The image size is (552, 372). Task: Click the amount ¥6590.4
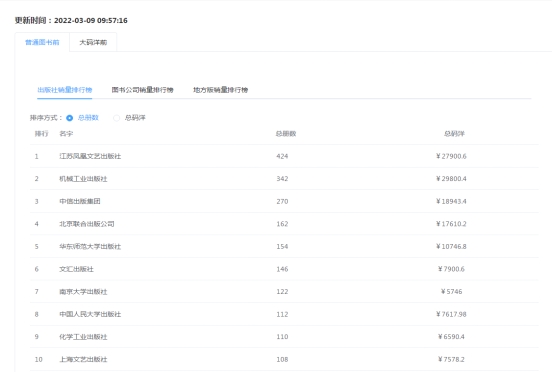pyautogui.click(x=451, y=337)
